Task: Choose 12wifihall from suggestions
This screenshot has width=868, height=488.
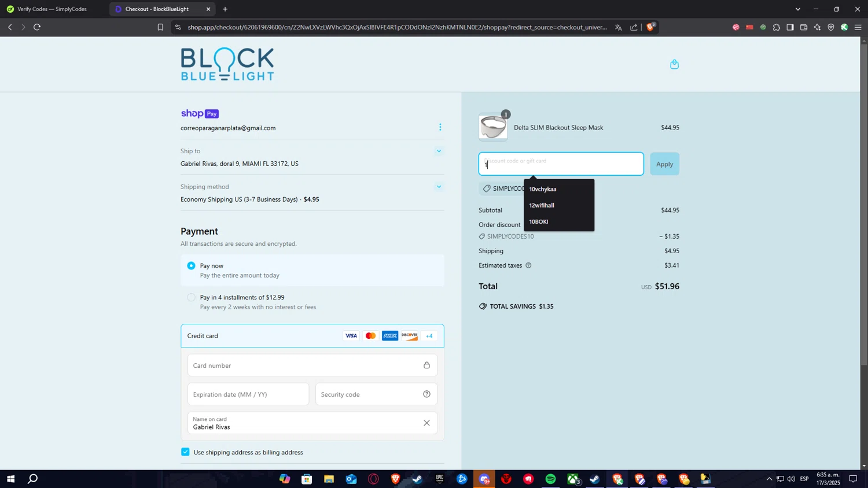Action: [559, 205]
